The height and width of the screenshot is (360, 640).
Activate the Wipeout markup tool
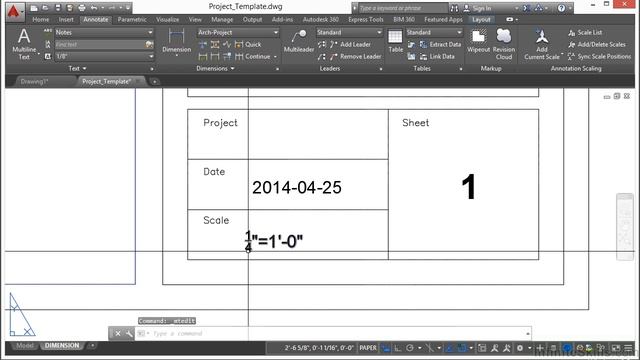coord(478,41)
